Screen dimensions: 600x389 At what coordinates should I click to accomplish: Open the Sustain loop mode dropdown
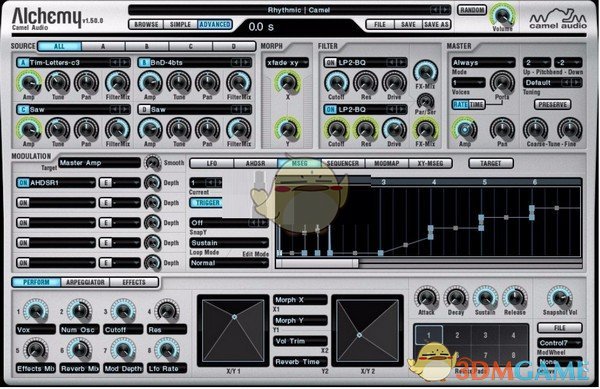click(x=229, y=243)
